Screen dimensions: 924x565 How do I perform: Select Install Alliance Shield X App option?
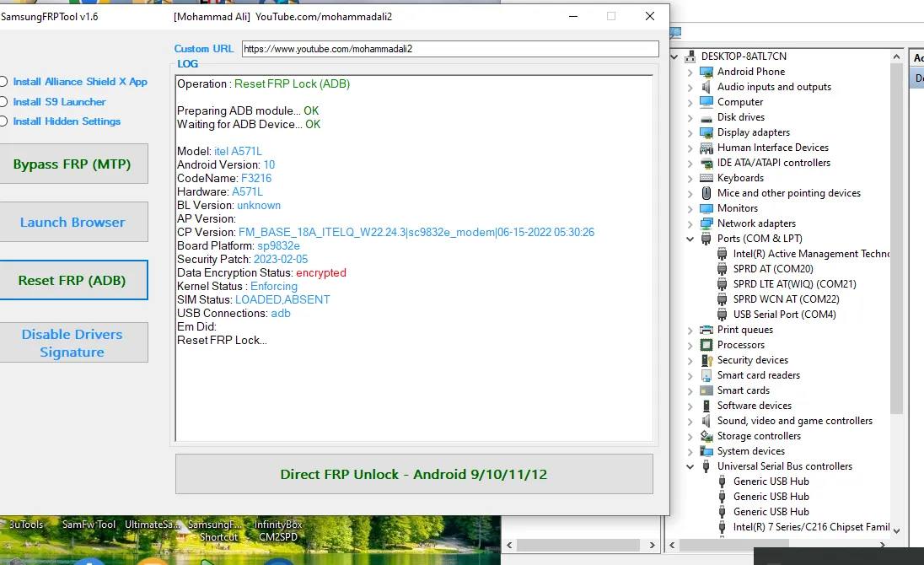[x=4, y=82]
